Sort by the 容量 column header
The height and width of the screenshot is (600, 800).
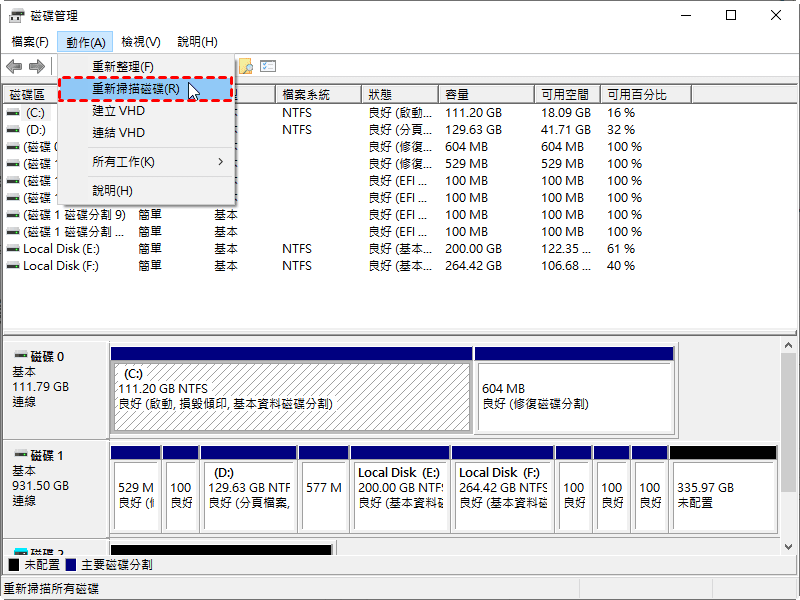tap(486, 94)
